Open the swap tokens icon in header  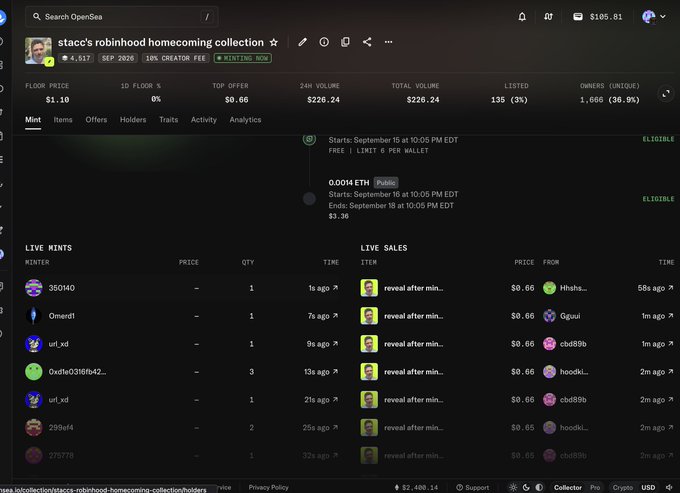[x=548, y=17]
